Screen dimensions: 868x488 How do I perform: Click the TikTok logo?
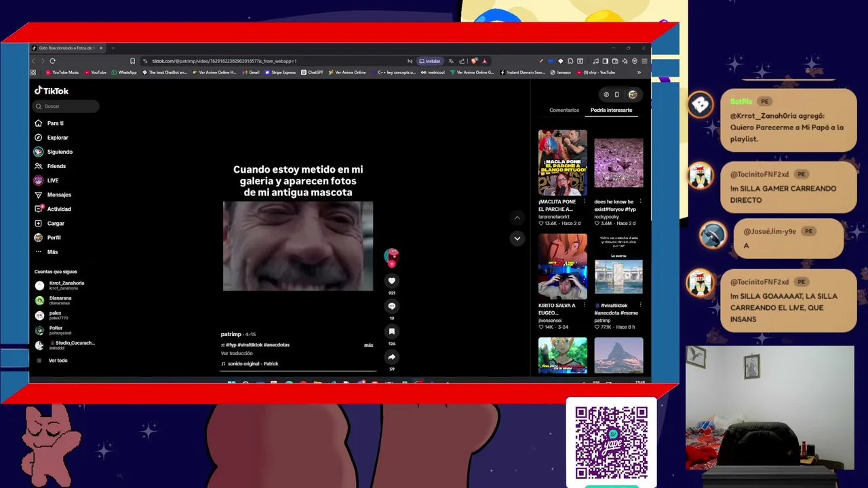pos(52,91)
